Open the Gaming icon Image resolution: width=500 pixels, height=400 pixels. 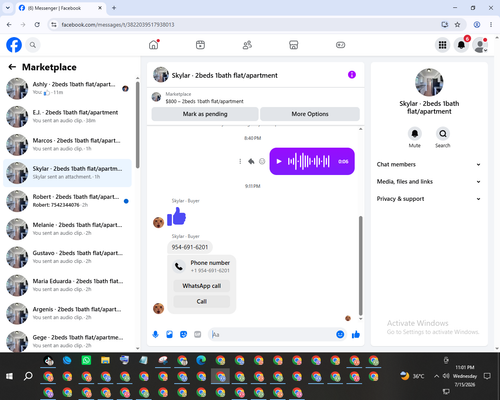pos(340,45)
